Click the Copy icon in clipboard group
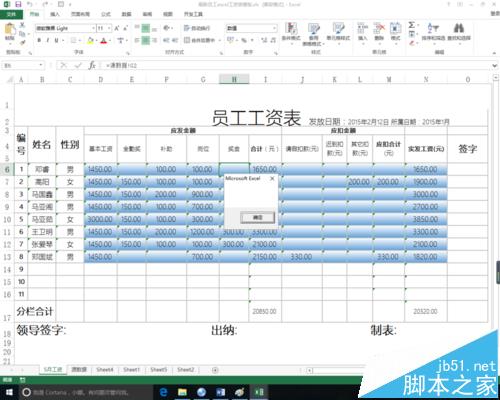This screenshot has width=500, height=400. tap(22, 34)
